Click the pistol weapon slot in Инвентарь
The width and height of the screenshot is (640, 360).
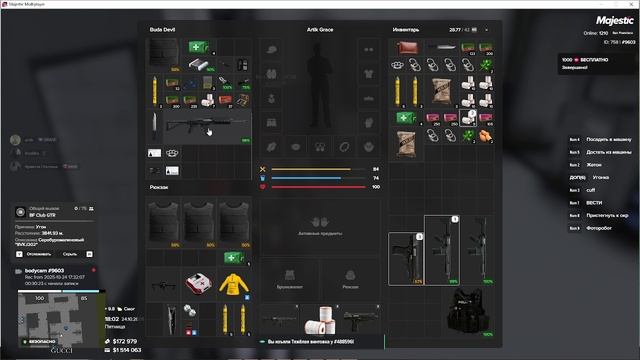point(406,259)
